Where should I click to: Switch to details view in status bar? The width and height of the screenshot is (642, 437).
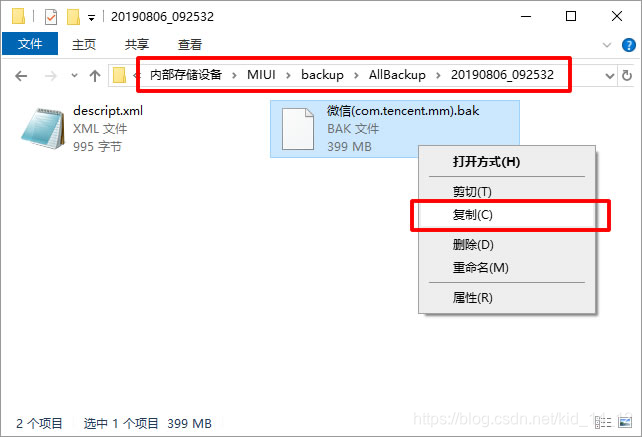pyautogui.click(x=603, y=422)
